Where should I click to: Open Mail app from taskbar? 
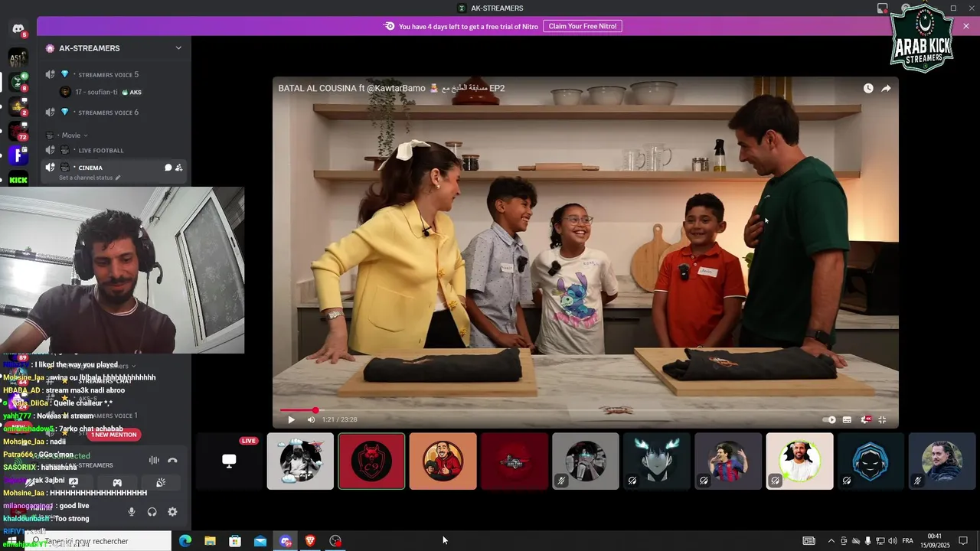pyautogui.click(x=260, y=541)
